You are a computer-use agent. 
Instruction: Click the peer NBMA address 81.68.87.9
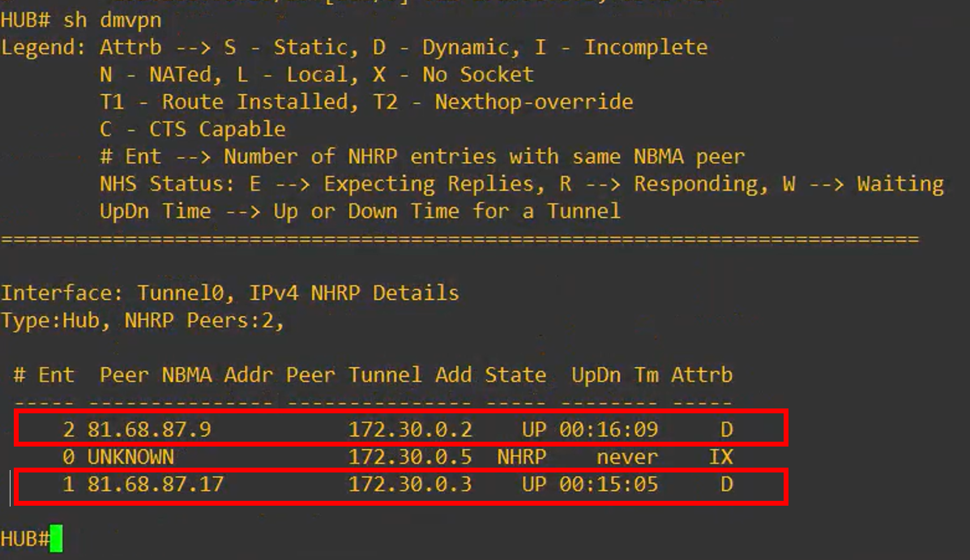click(149, 429)
